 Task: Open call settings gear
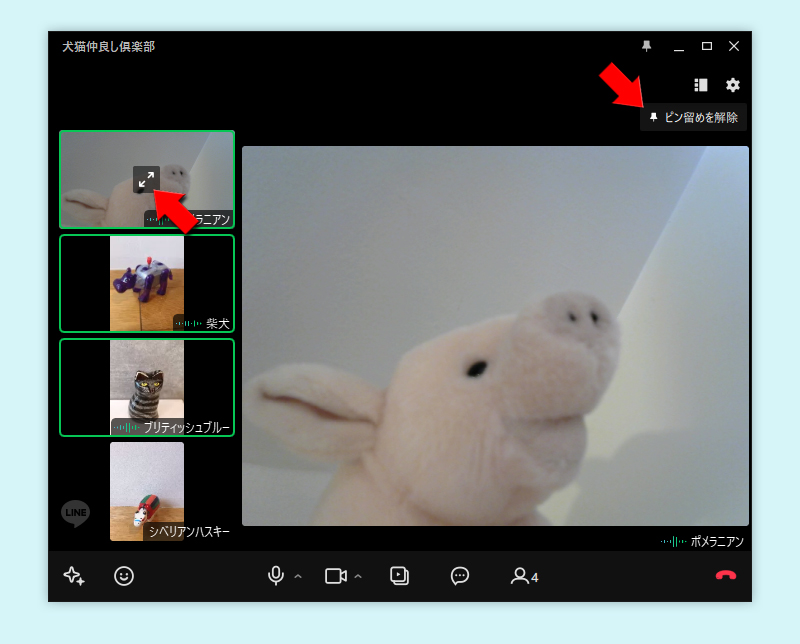pos(733,86)
